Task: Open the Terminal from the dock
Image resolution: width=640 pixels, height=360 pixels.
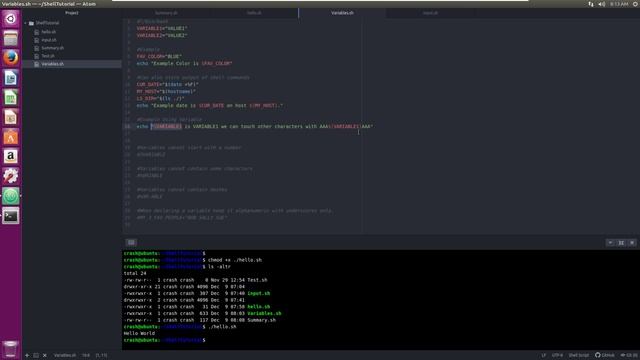Action: pyautogui.click(x=11, y=216)
